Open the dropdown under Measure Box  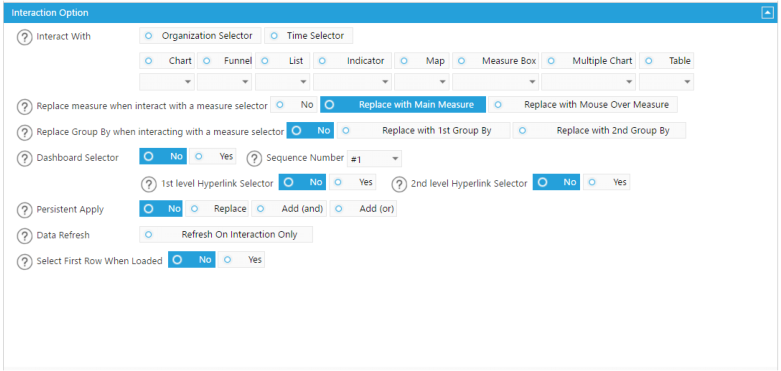pyautogui.click(x=495, y=82)
